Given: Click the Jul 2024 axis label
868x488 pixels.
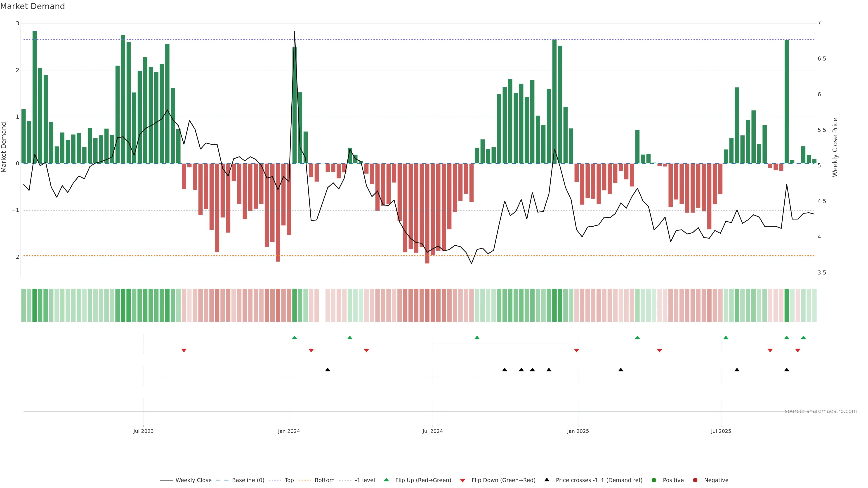Looking at the screenshot, I should tap(432, 431).
